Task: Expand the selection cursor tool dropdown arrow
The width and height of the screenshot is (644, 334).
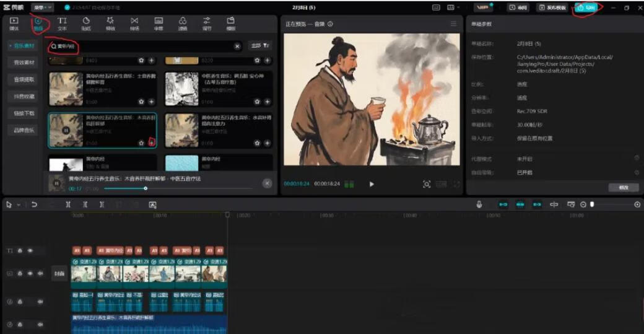Action: pyautogui.click(x=19, y=204)
